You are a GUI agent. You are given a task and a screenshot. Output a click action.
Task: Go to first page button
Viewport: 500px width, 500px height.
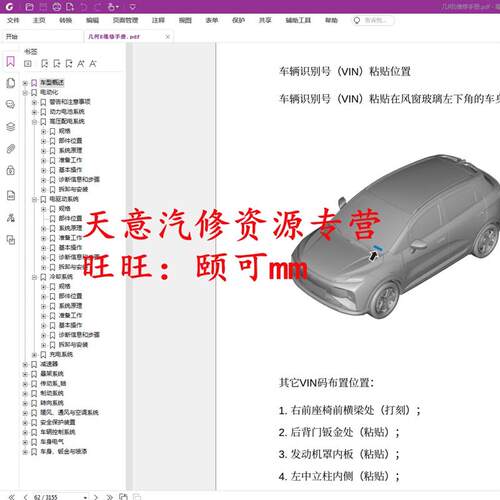[x=12, y=497]
